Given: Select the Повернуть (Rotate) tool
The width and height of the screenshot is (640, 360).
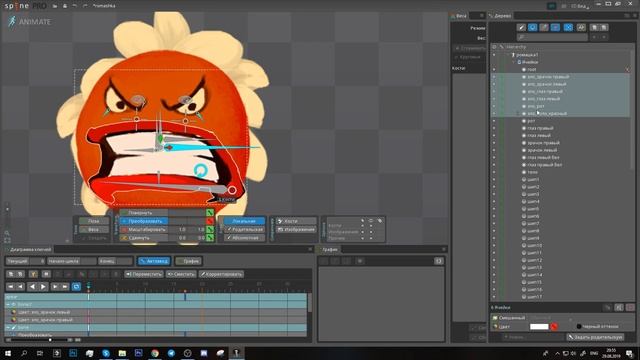Looking at the screenshot, I should click(144, 213).
